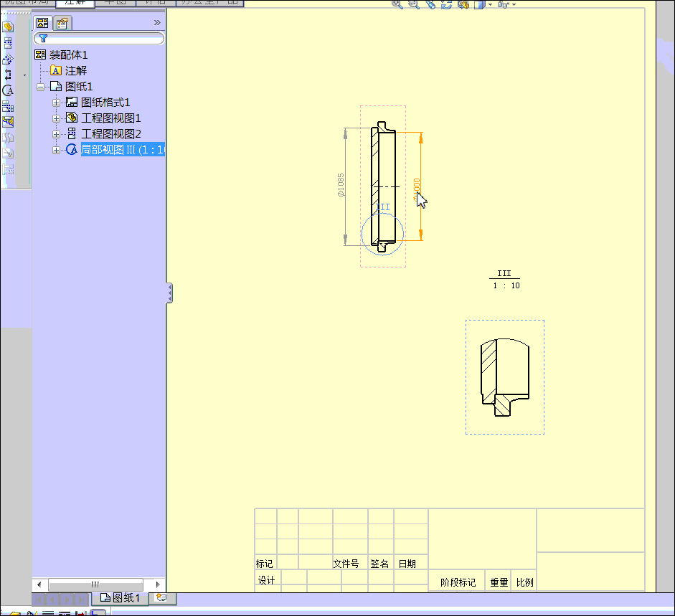Click the 1 : 10 scale label
The image size is (675, 616).
click(x=506, y=285)
